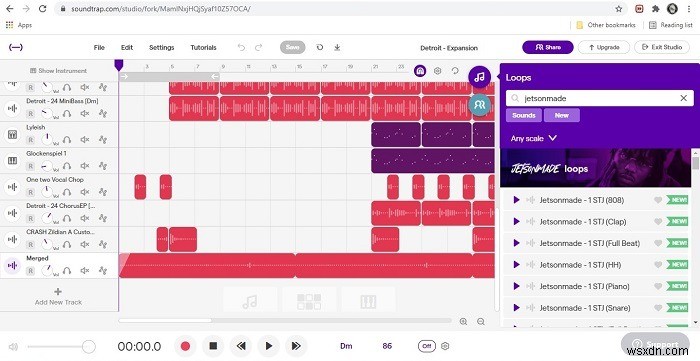Open automation for Lyleish track

[103, 140]
